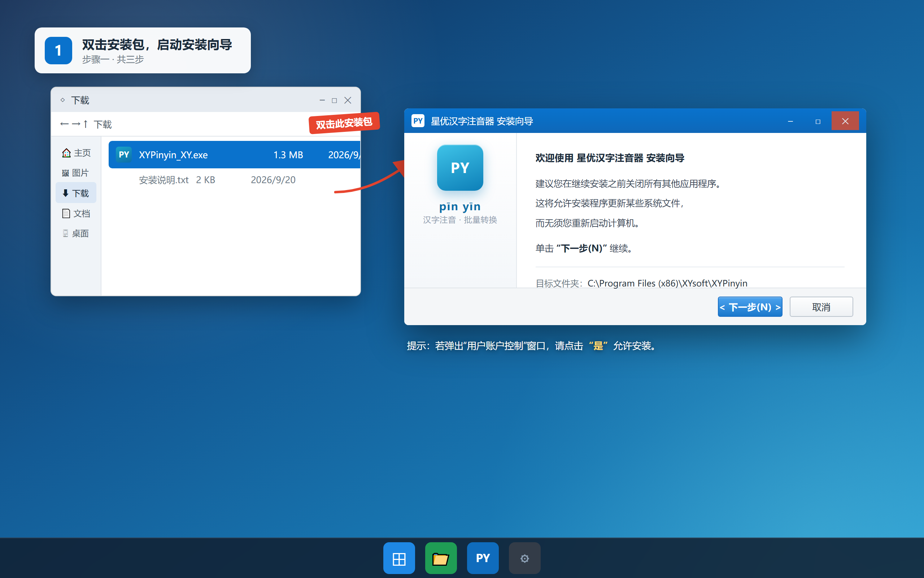Open the file explorer taskbar icon
The image size is (924, 578).
441,558
